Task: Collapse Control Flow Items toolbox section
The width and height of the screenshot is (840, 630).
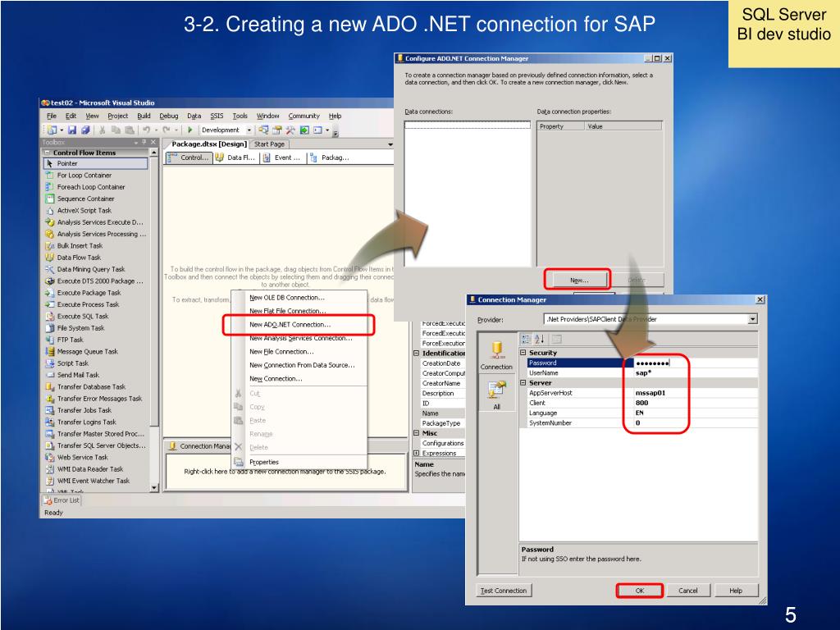Action: [x=47, y=153]
